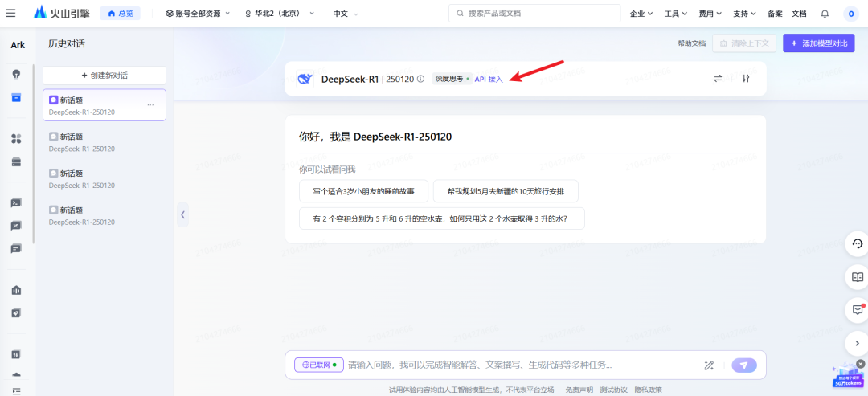Open the notifications bell
This screenshot has width=868, height=396.
point(825,14)
